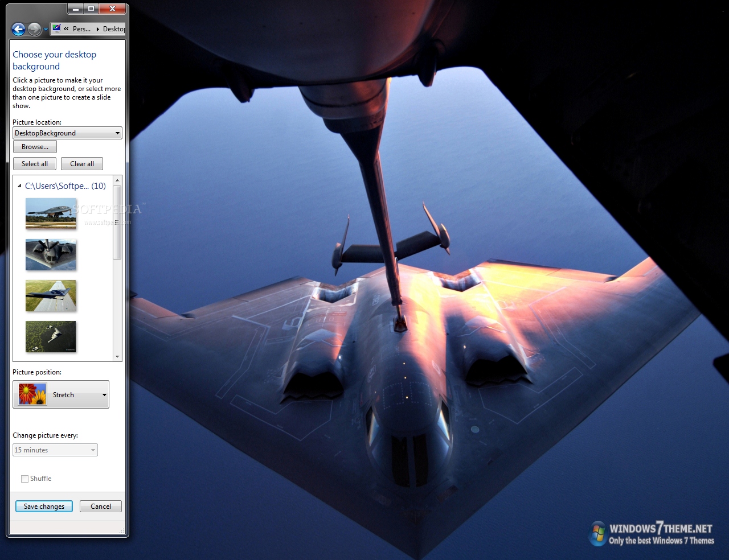Click the Desktop breadcrumb segment
The image size is (729, 560).
pyautogui.click(x=114, y=29)
